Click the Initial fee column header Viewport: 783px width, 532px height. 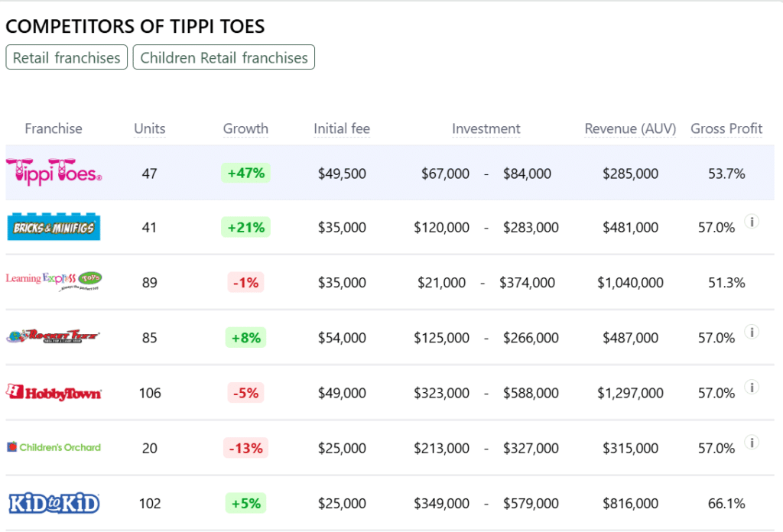pyautogui.click(x=342, y=128)
